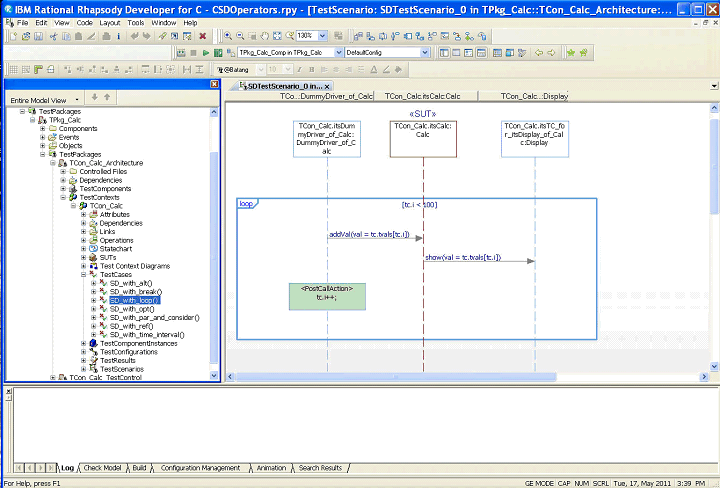720x488 pixels.
Task: Open the TPkg_Calc_Comp component dropdown
Action: (x=338, y=53)
